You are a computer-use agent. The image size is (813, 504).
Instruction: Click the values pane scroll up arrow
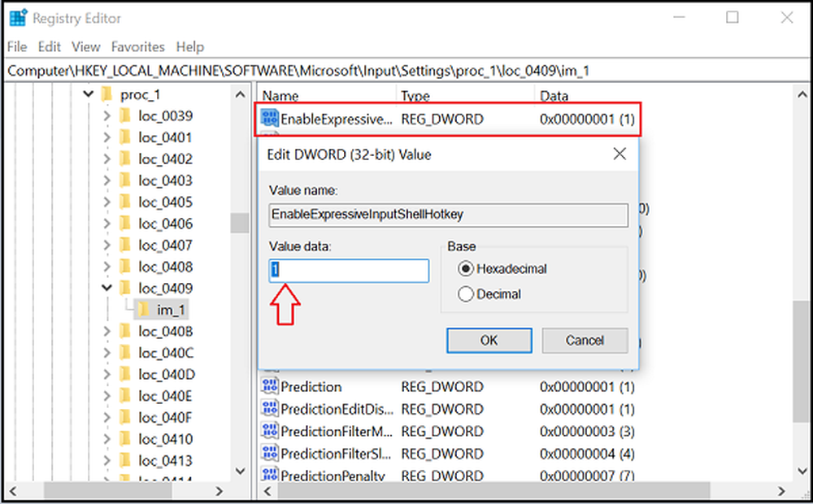tap(802, 95)
